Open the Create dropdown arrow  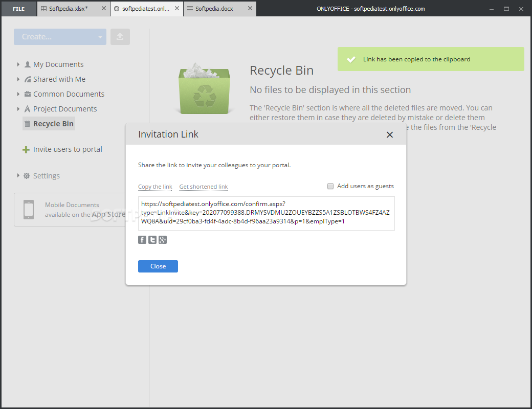pos(100,37)
